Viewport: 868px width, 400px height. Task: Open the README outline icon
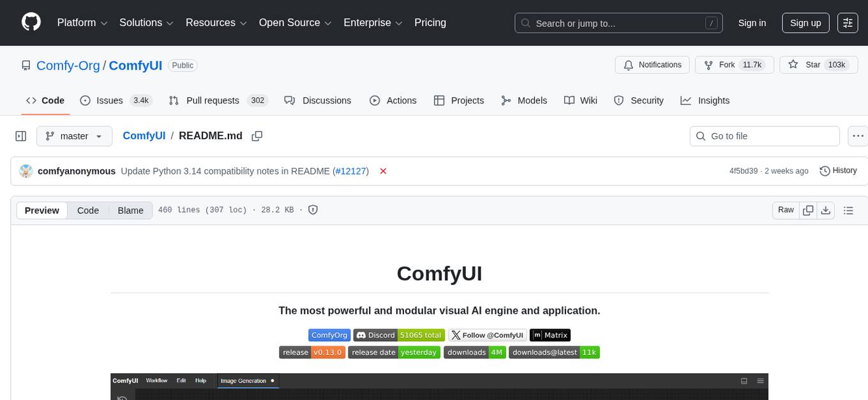(849, 210)
